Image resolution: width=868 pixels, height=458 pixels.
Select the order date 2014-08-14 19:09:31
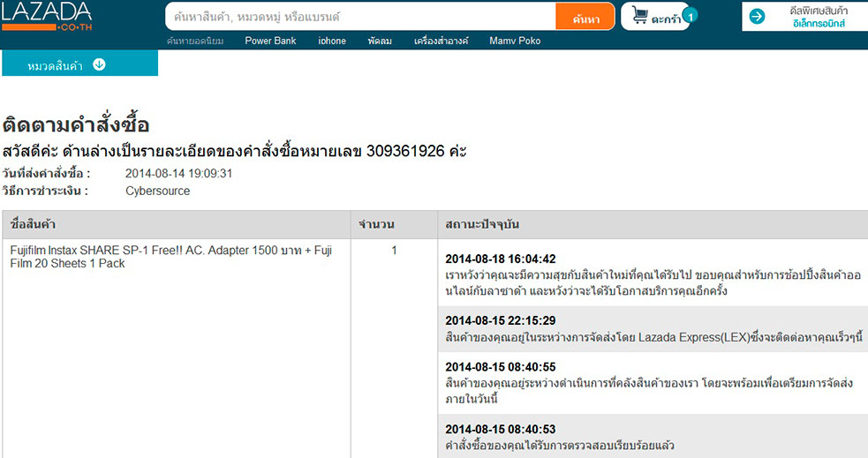(178, 173)
